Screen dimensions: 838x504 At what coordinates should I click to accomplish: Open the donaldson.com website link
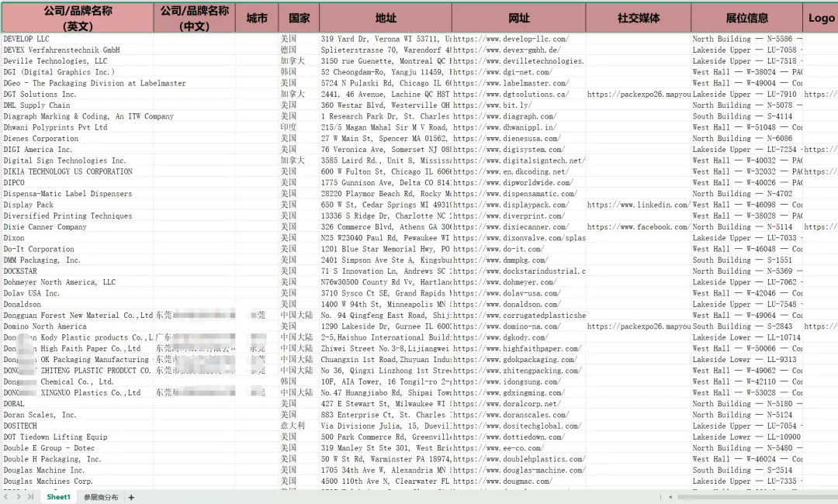(507, 304)
